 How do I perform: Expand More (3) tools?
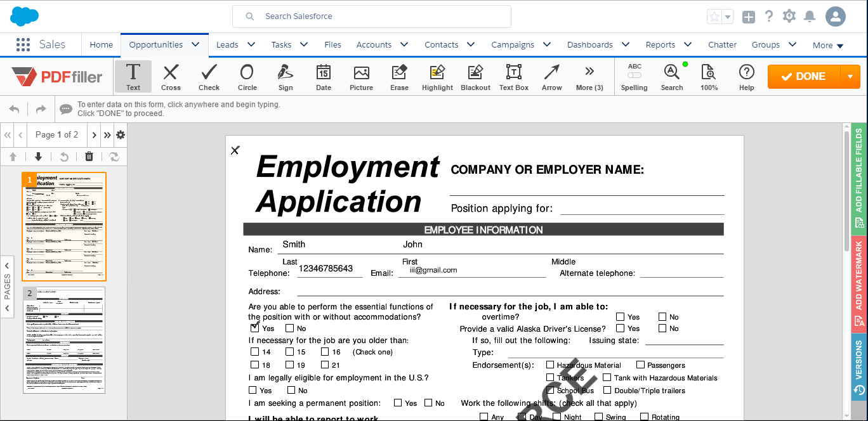(589, 77)
